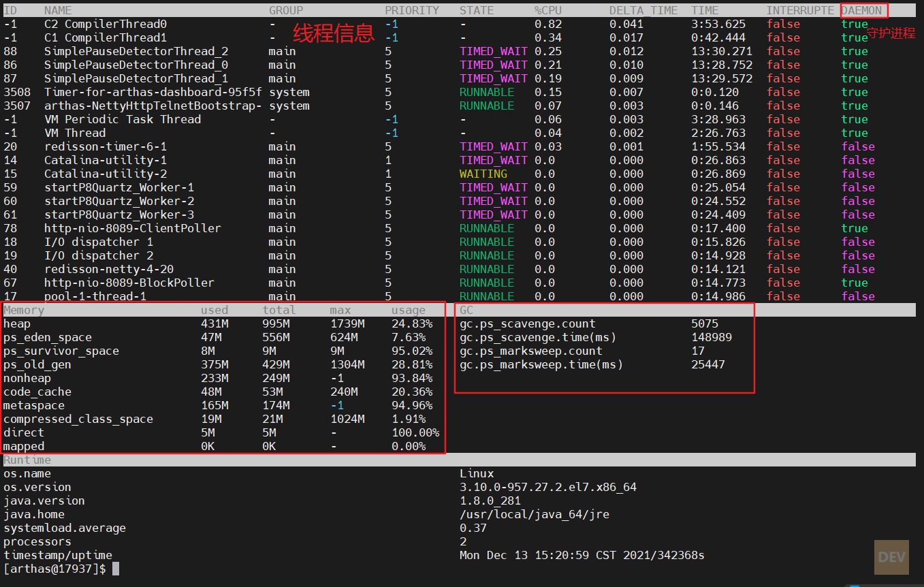The width and height of the screenshot is (924, 587).
Task: Select the arthas-NettyHttpTelnetBootstrap thread
Action: [153, 106]
